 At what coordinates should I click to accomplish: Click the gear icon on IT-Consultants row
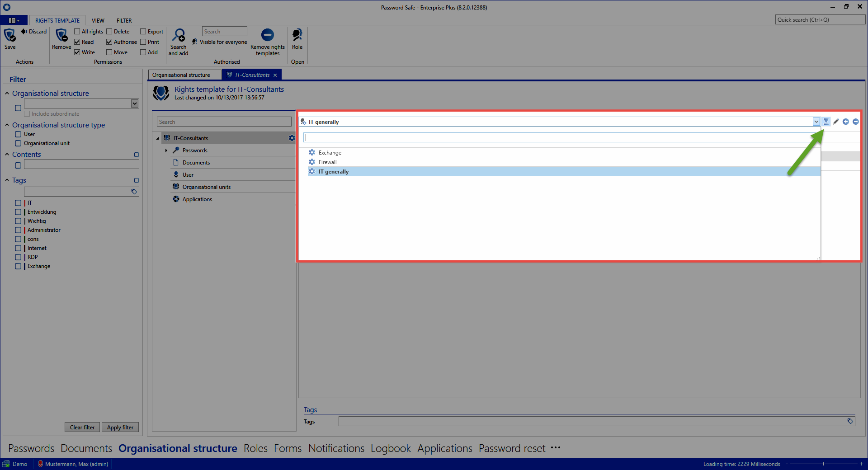(292, 138)
